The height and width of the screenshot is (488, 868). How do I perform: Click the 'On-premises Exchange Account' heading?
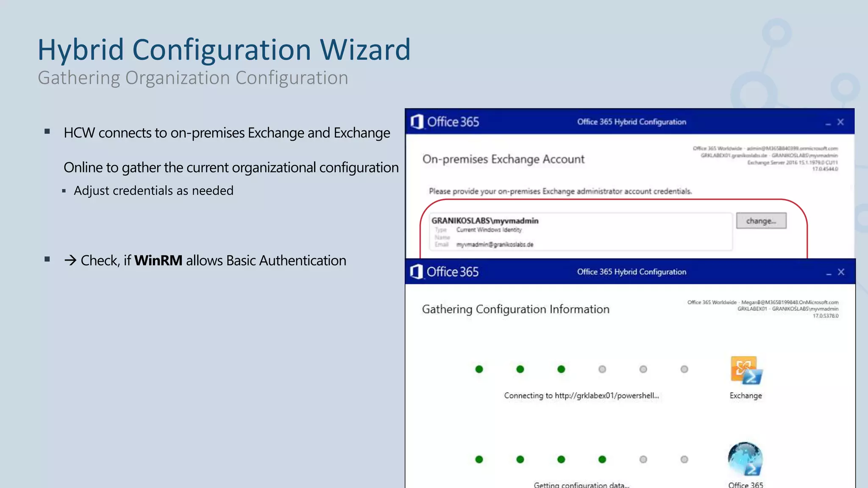pyautogui.click(x=504, y=159)
